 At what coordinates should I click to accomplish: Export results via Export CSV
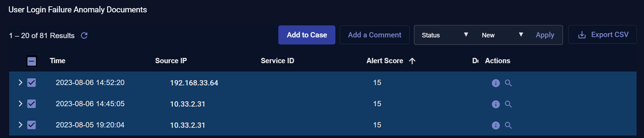point(602,35)
